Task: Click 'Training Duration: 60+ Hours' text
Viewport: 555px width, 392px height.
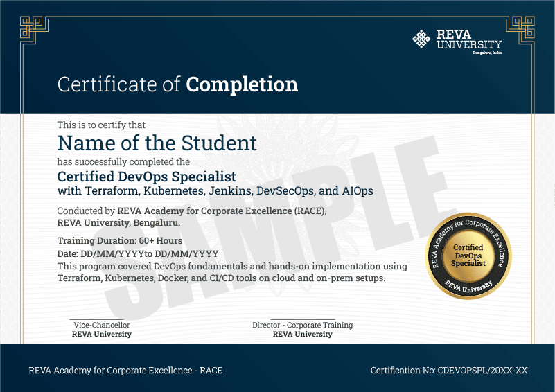Action: pos(120,240)
